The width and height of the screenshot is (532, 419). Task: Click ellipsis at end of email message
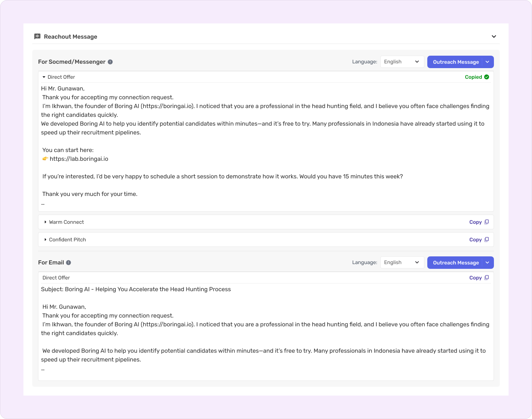[43, 369]
